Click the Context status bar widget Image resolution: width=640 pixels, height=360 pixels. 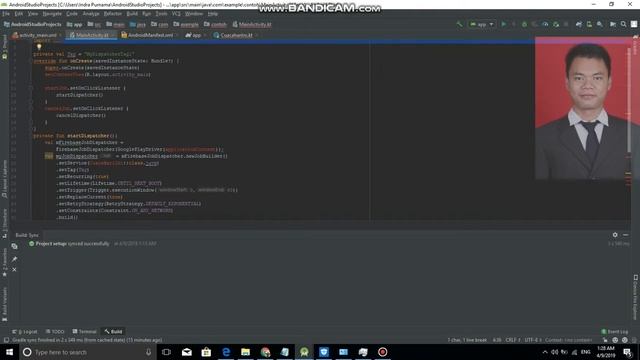pyautogui.click(x=569, y=340)
